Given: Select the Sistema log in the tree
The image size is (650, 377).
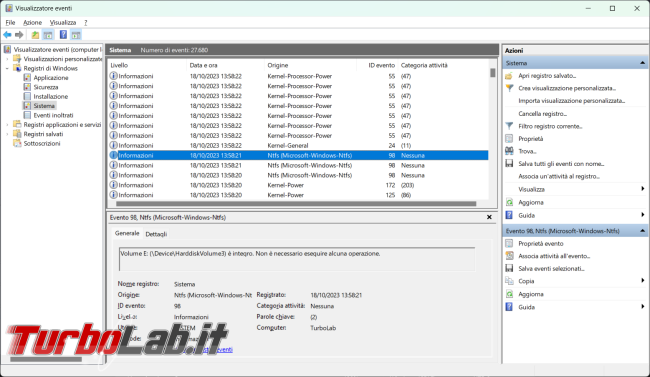Looking at the screenshot, I should pyautogui.click(x=44, y=106).
